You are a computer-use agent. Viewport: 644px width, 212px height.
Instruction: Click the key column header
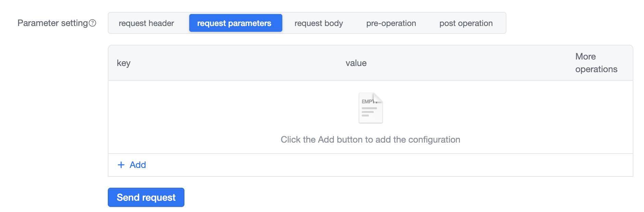[x=124, y=63]
